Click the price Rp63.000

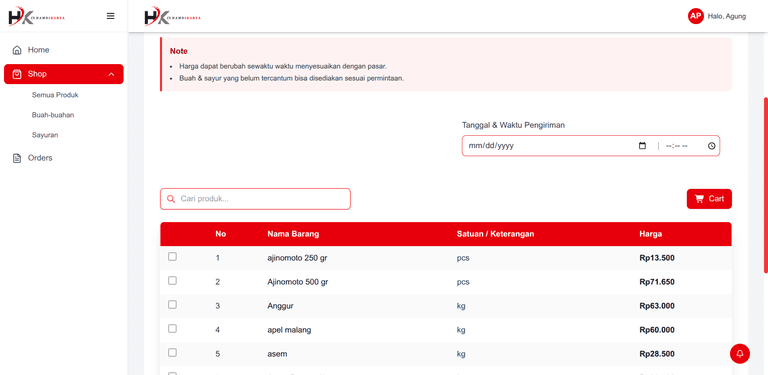[x=657, y=306]
